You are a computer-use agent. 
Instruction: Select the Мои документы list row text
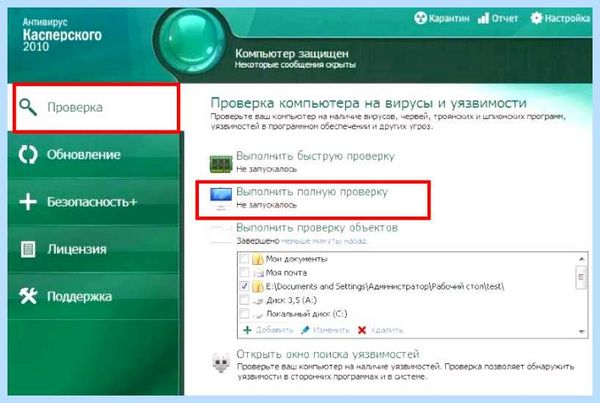pos(297,259)
